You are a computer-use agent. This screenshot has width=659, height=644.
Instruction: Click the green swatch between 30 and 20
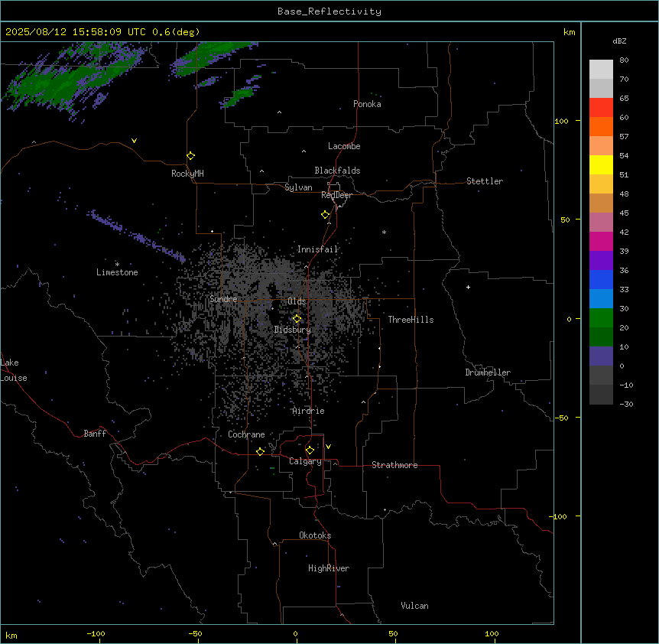[601, 318]
